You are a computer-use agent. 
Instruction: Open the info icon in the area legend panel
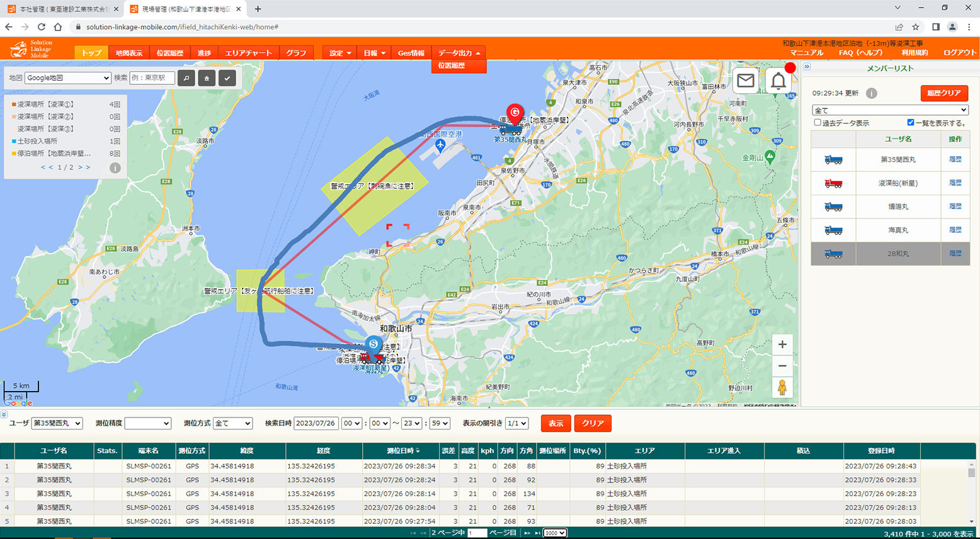(x=115, y=168)
